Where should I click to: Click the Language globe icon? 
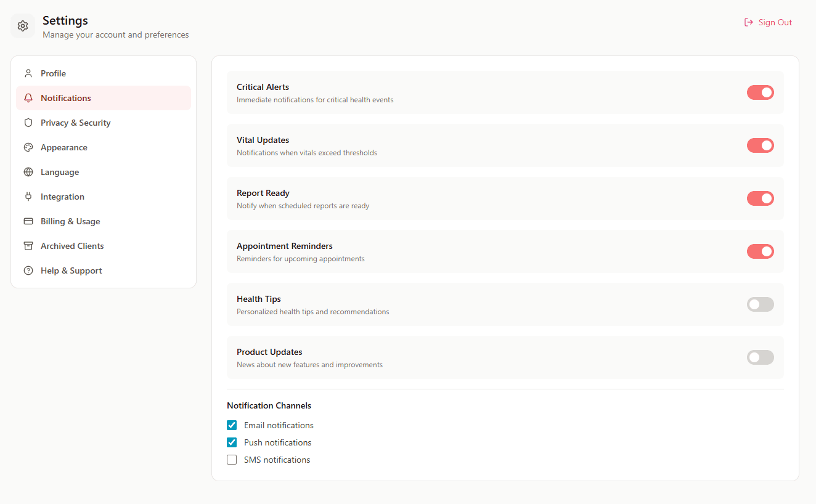pyautogui.click(x=28, y=172)
